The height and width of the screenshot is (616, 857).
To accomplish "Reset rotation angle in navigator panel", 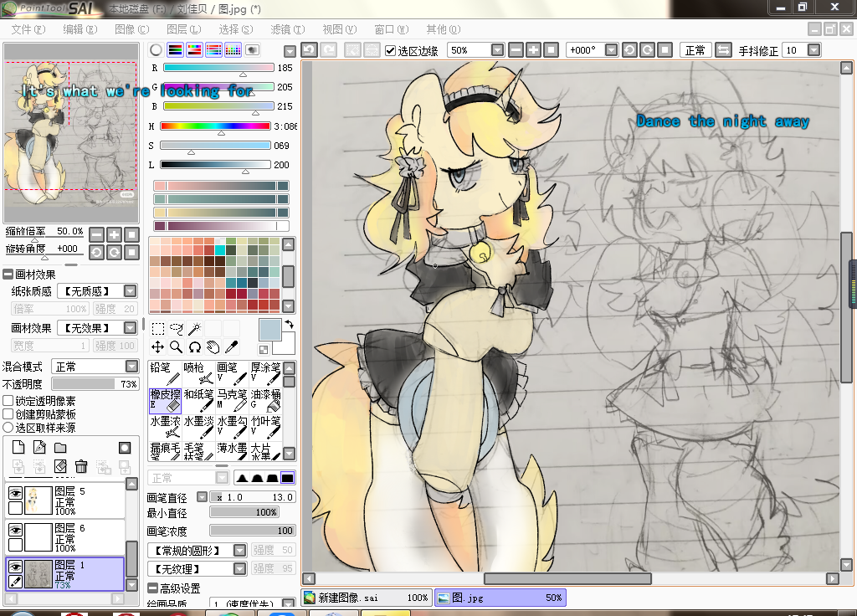I will point(131,252).
